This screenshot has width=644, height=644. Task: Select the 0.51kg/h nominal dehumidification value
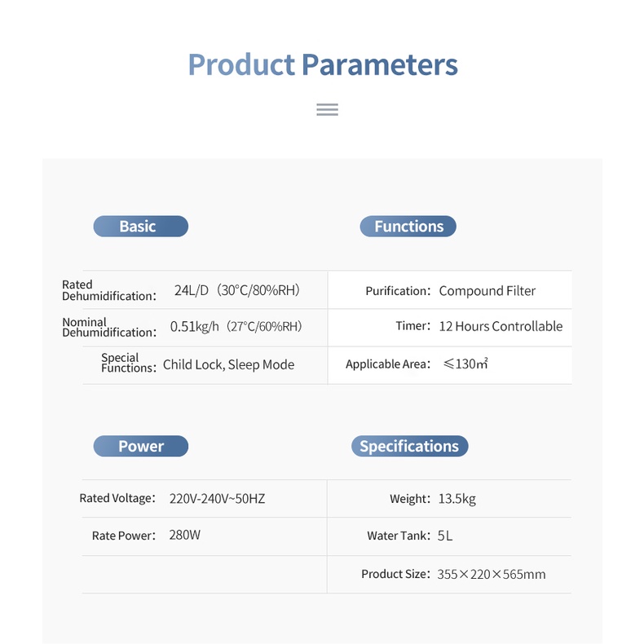[236, 327]
